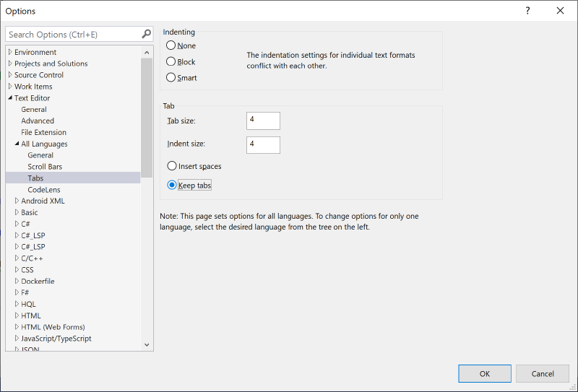Viewport: 578px width, 392px height.
Task: Expand the C/C++ language node
Action: (17, 258)
